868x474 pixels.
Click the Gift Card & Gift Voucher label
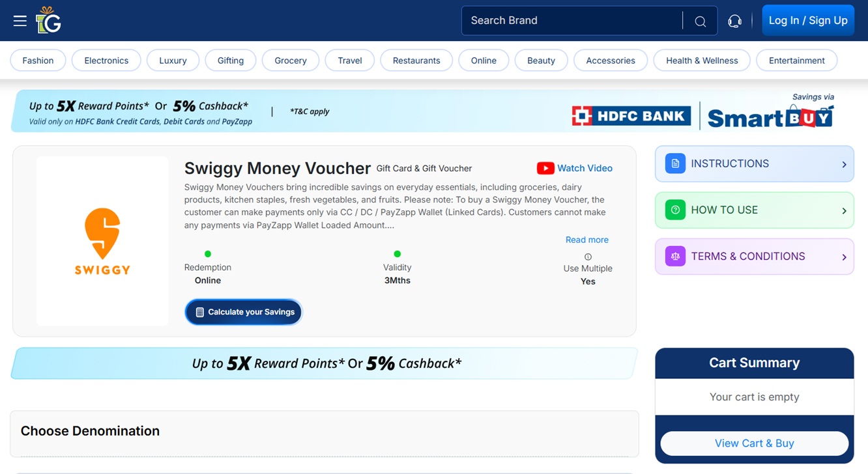[x=424, y=169]
